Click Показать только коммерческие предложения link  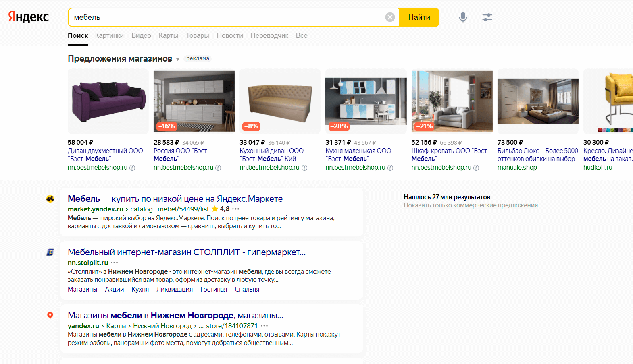point(471,205)
